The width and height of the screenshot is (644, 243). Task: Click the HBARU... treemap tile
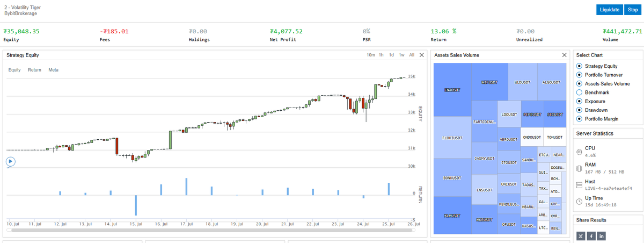529,206
